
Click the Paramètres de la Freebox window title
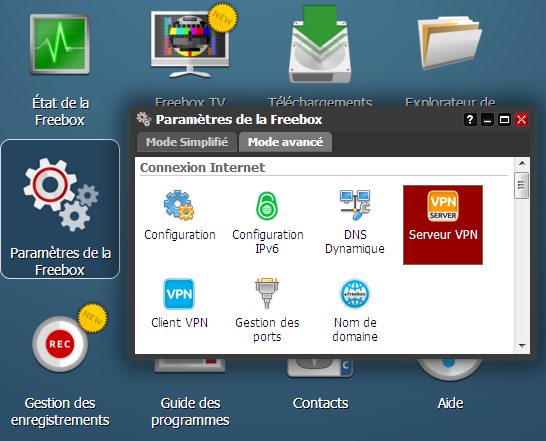tap(239, 119)
